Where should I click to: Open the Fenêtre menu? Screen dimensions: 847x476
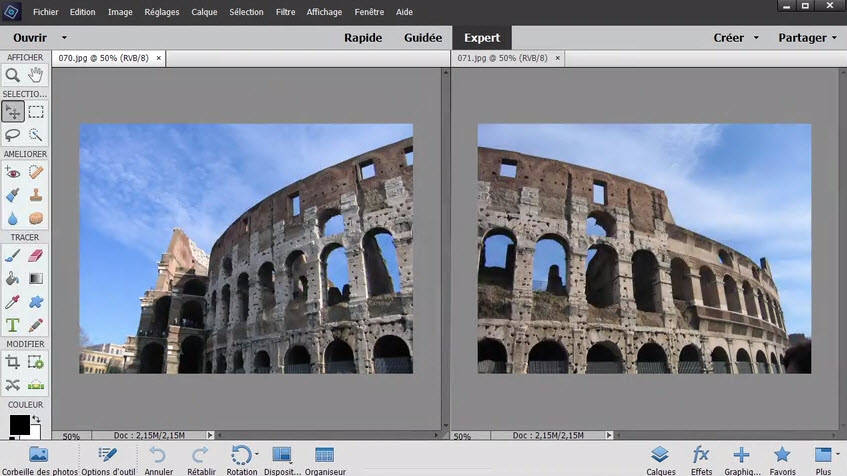coord(369,12)
